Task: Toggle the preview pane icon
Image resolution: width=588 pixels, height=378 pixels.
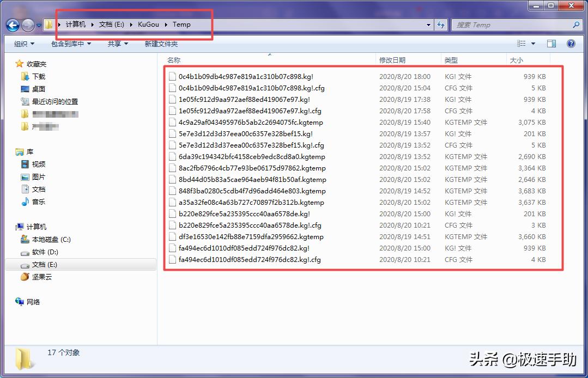Action: click(551, 44)
